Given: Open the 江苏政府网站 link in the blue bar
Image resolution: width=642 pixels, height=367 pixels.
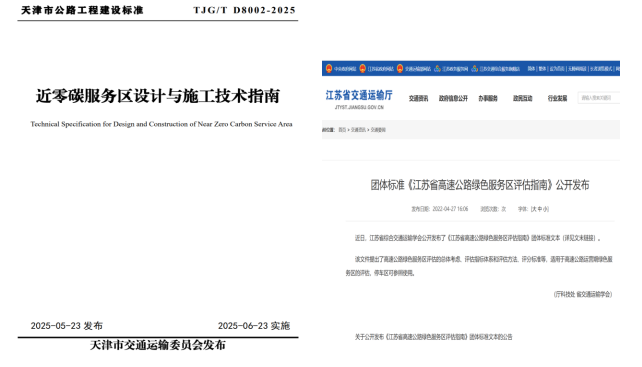Looking at the screenshot, I should coord(380,69).
